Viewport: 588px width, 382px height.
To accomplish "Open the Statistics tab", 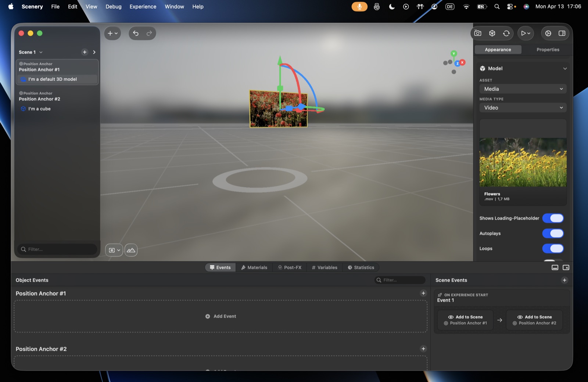I will tap(361, 267).
